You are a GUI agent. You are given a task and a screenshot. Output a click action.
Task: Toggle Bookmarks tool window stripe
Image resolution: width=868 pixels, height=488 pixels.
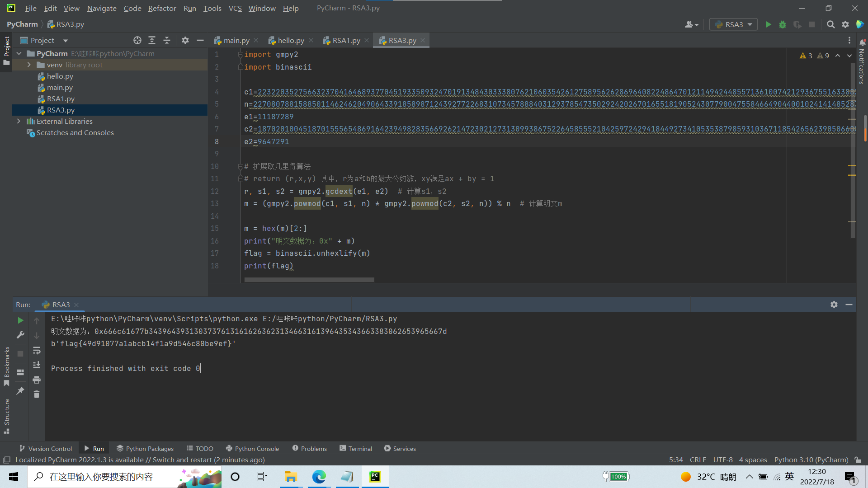[x=6, y=366]
